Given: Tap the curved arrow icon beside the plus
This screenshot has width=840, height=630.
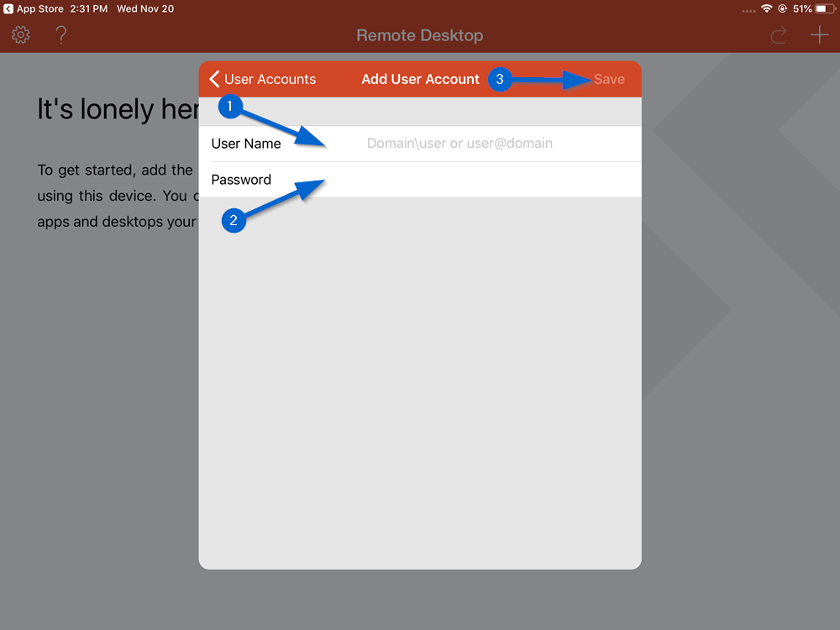Looking at the screenshot, I should pos(779,35).
